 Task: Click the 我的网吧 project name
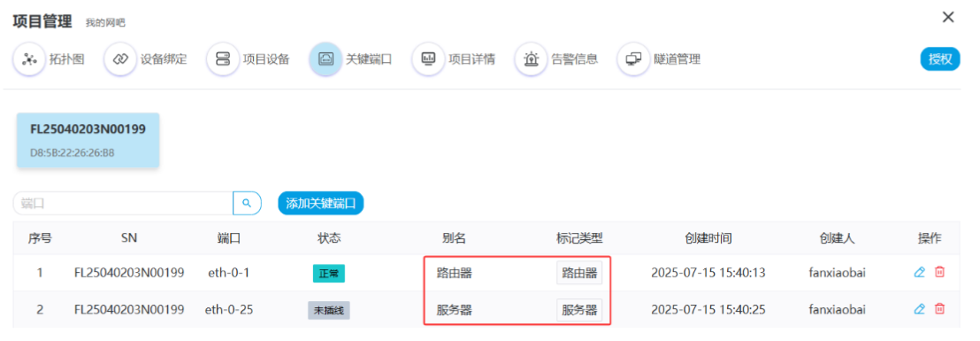[105, 22]
